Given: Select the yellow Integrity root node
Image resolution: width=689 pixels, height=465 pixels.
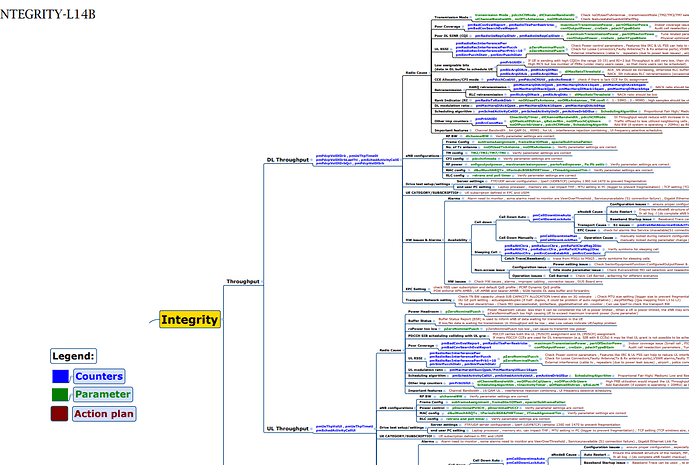Looking at the screenshot, I should (x=190, y=320).
